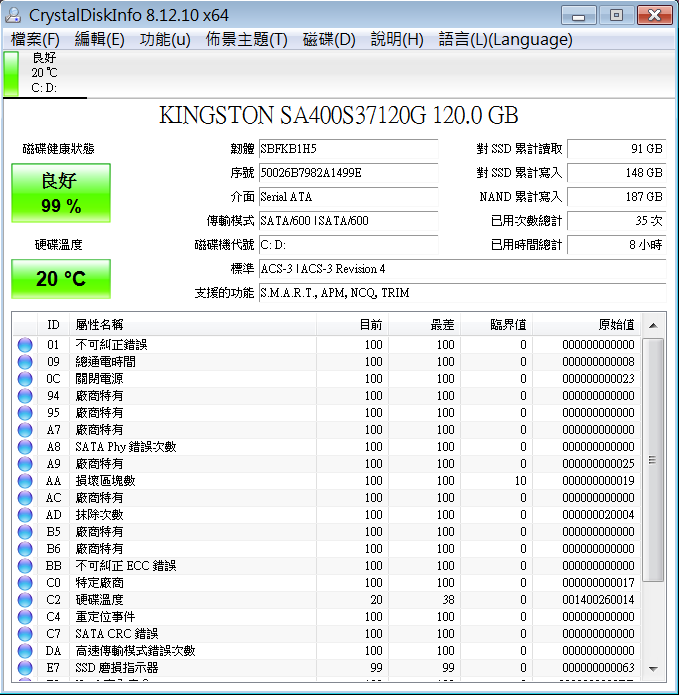679x695 pixels.
Task: Click the blue status icon for row A7
Action: (x=25, y=429)
